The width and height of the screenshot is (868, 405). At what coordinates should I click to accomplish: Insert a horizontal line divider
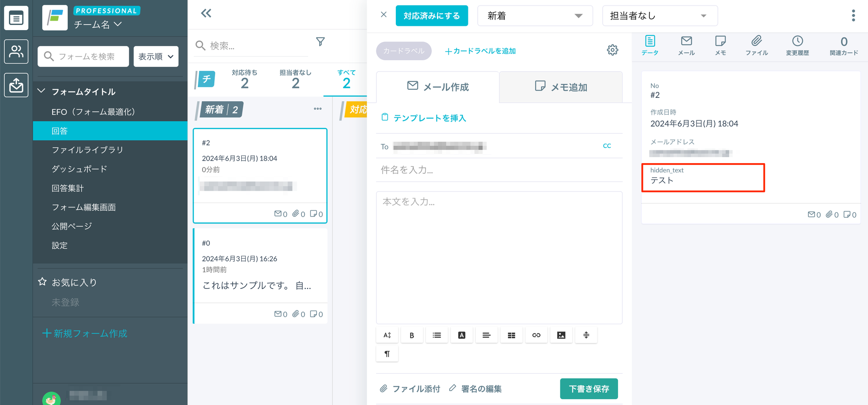(x=586, y=335)
